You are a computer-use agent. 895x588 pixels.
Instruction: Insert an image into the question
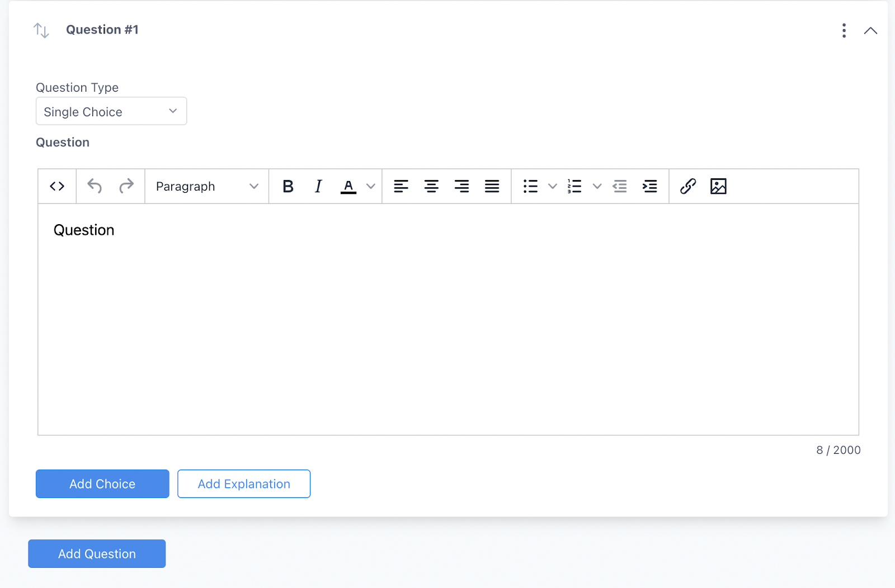(x=718, y=186)
